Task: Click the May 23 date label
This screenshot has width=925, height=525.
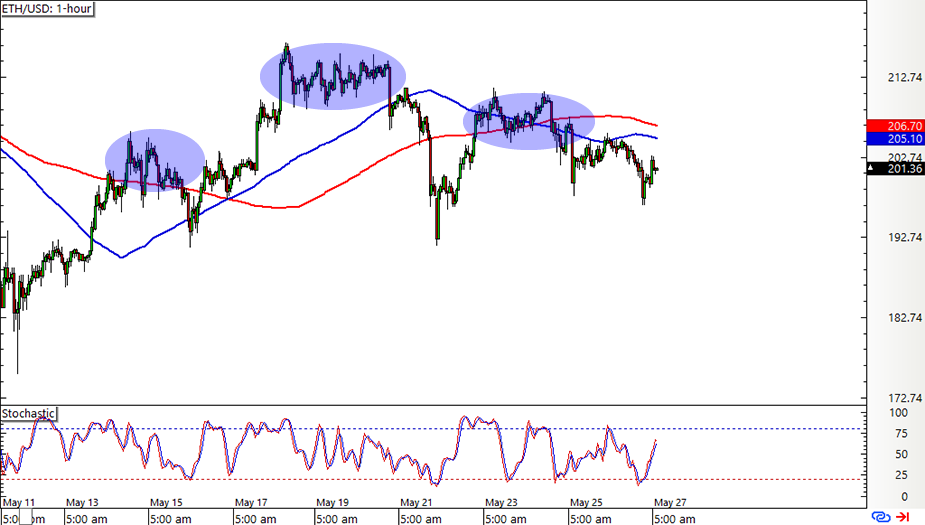Action: tap(501, 503)
